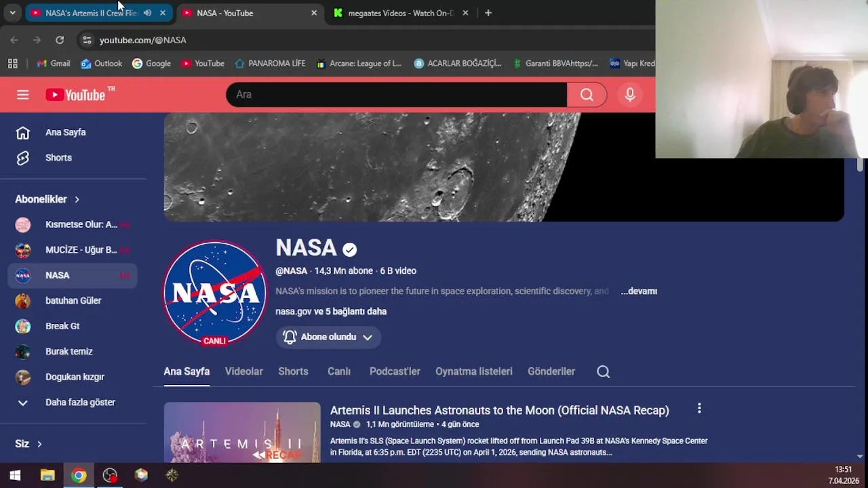Open File Explorer from taskbar

(47, 475)
